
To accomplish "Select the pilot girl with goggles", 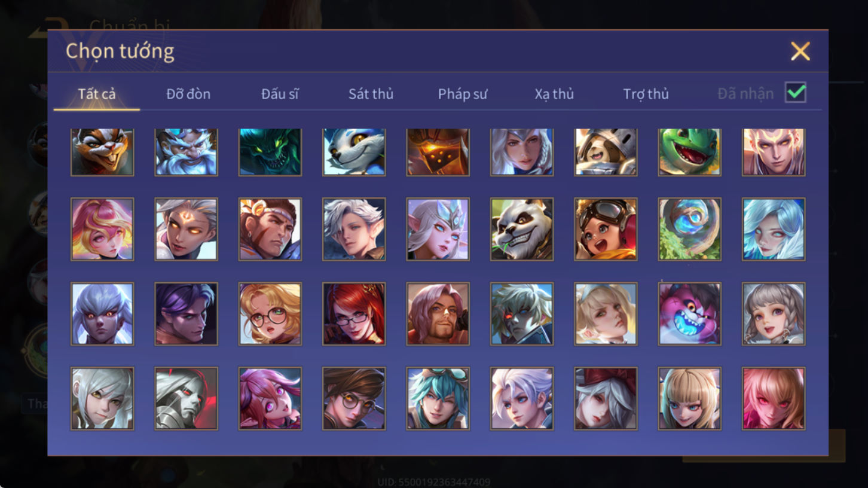I will (606, 229).
